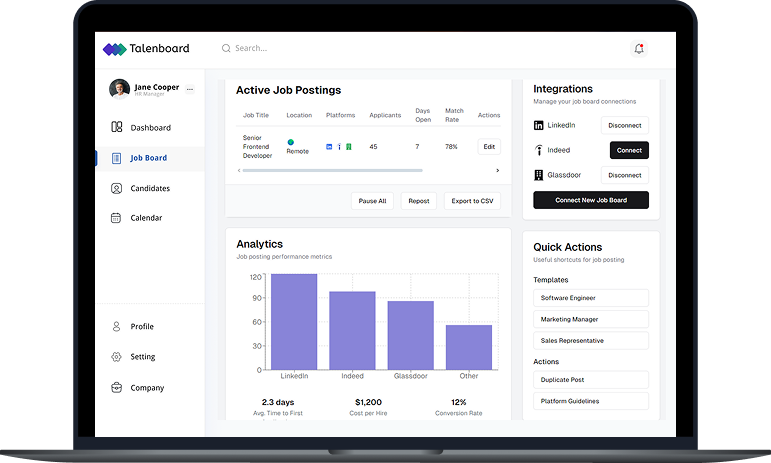
Task: Click the Candidates icon in sidebar
Action: (x=117, y=188)
